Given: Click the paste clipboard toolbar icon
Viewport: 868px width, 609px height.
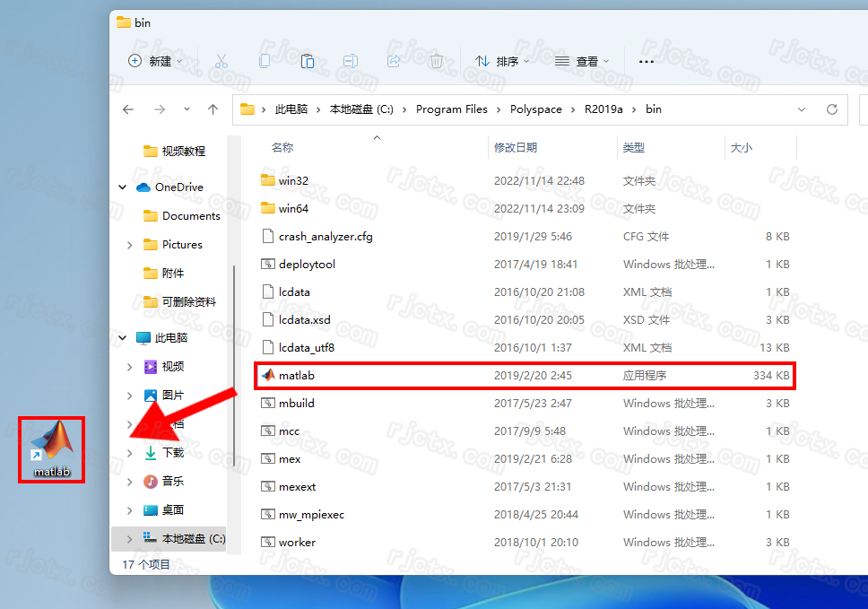Looking at the screenshot, I should coord(308,61).
